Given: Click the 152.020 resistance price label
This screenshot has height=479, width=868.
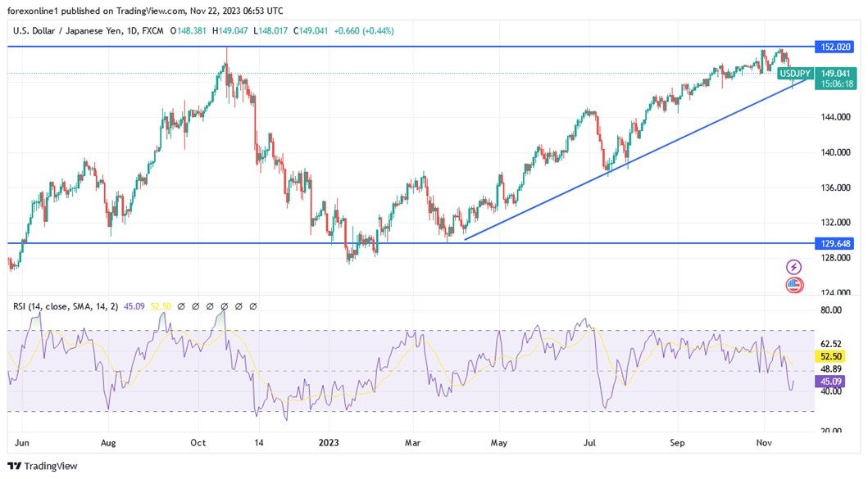Looking at the screenshot, I should pos(835,47).
